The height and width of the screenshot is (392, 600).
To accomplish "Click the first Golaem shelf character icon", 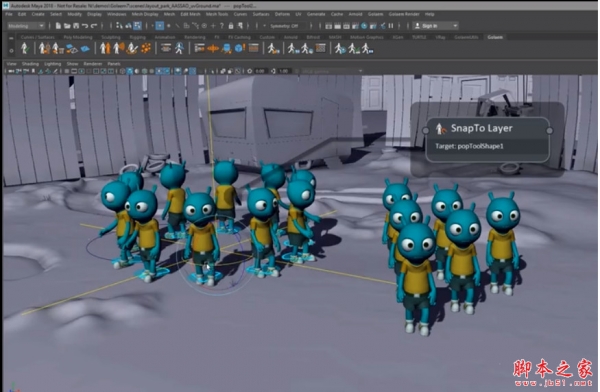I will pyautogui.click(x=24, y=49).
